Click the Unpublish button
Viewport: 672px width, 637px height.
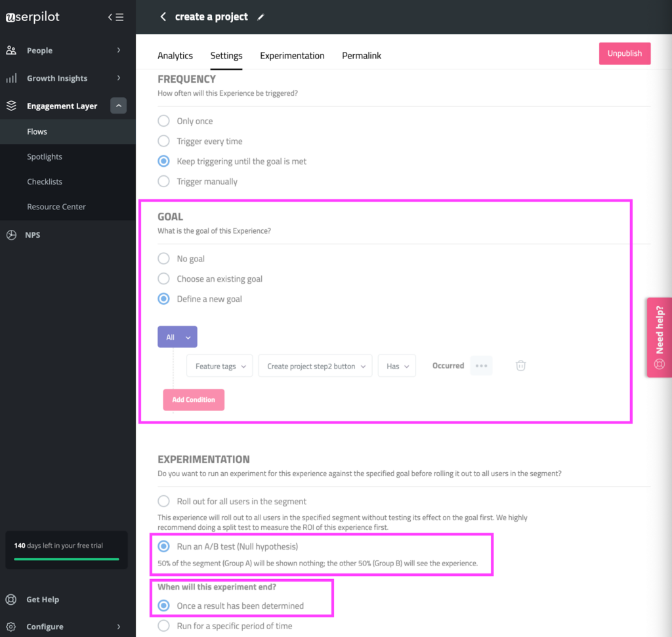coord(625,54)
